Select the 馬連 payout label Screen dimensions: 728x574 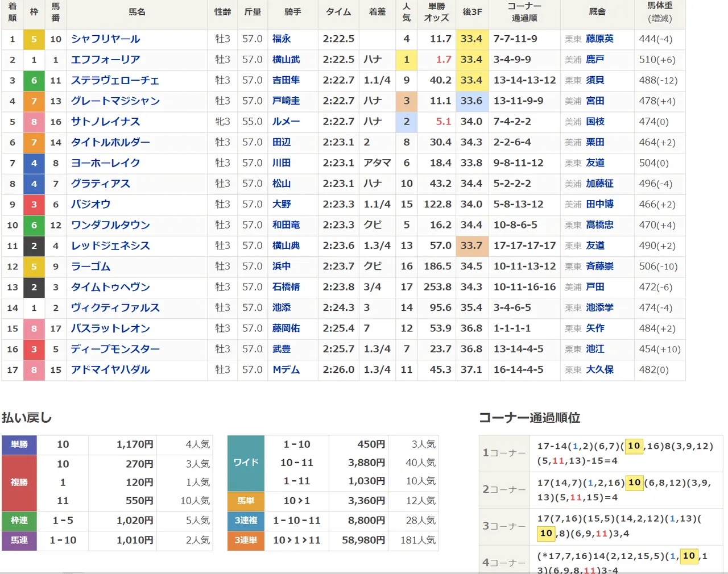point(19,540)
